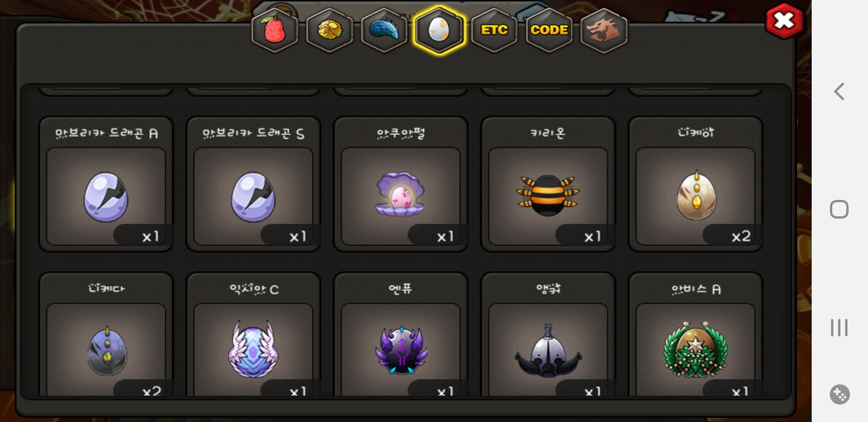Screen dimensions: 868x422
Task: Choose the dark egg with purple horns
Action: (401, 334)
